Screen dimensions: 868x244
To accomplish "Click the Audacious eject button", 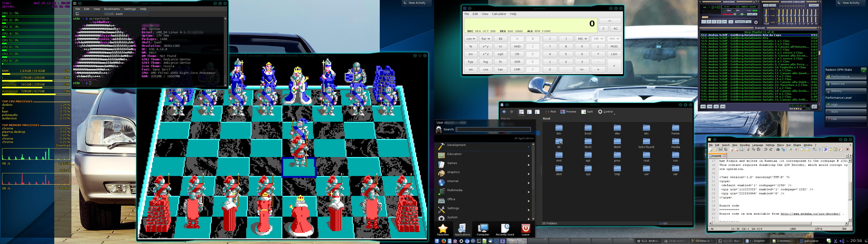I will pos(731,22).
